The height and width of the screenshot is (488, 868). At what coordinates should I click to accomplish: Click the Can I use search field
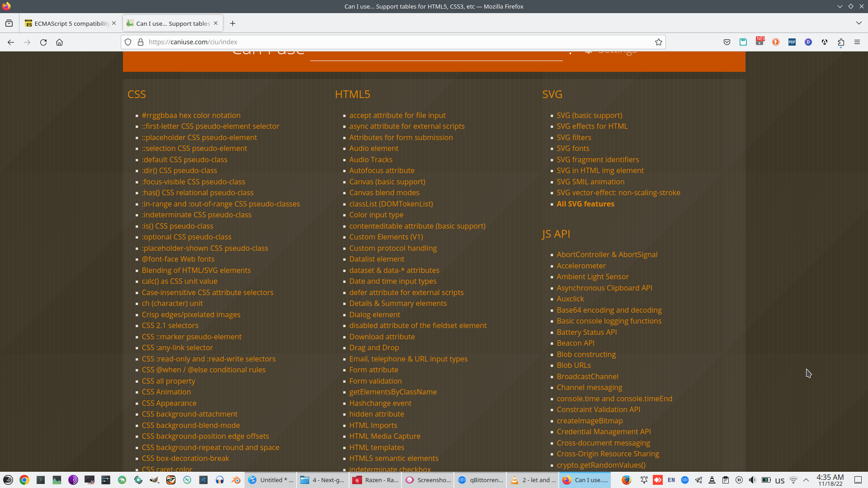point(436,53)
